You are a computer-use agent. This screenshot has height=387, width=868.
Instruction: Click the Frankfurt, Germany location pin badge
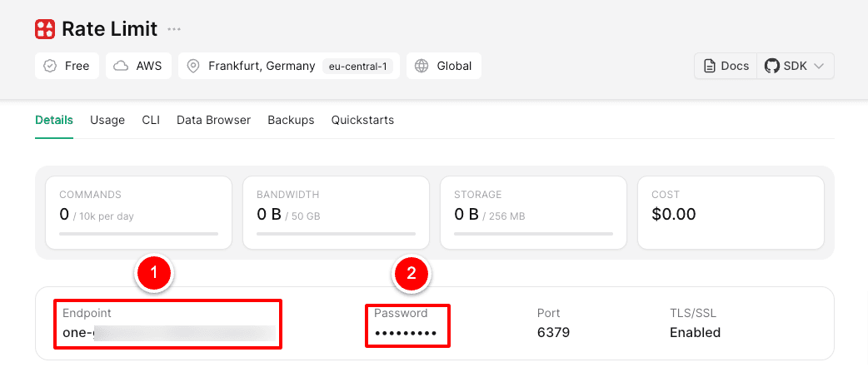(250, 66)
